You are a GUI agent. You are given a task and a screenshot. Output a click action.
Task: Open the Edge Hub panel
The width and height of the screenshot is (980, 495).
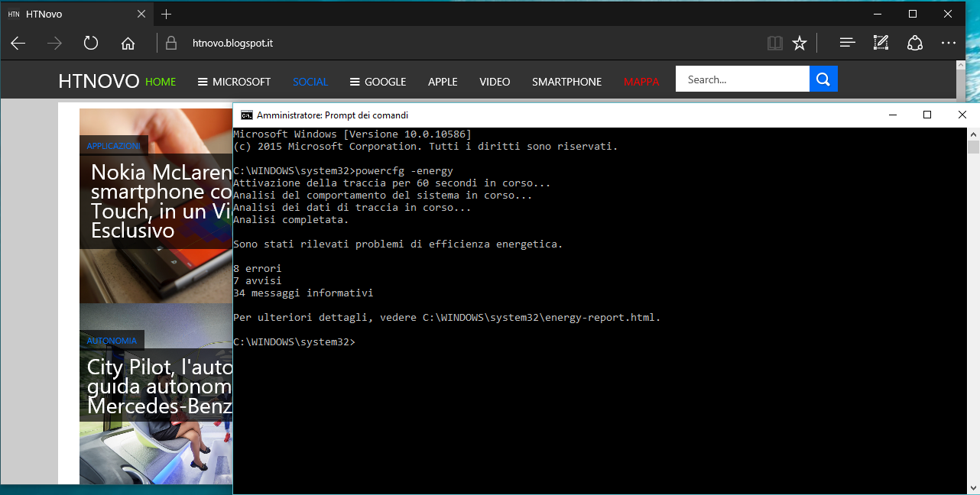click(x=847, y=44)
